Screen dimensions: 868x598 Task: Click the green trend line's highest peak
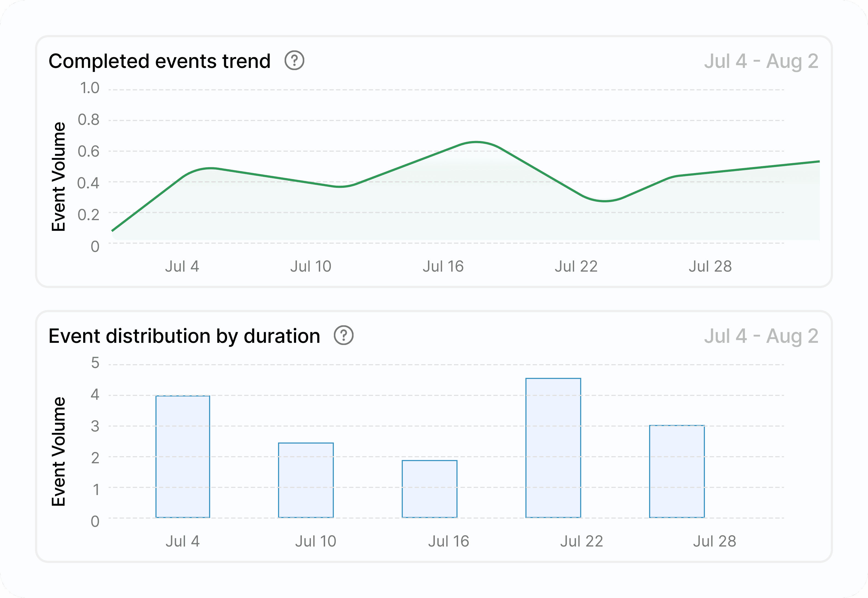tap(476, 142)
